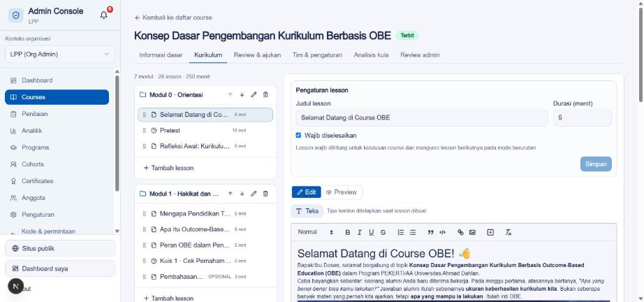
Task: Insert an ordered list
Action: click(x=401, y=232)
